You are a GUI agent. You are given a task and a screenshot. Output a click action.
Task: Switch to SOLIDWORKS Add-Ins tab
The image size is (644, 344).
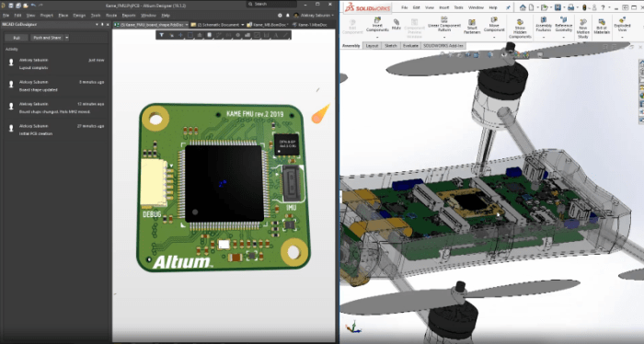443,46
